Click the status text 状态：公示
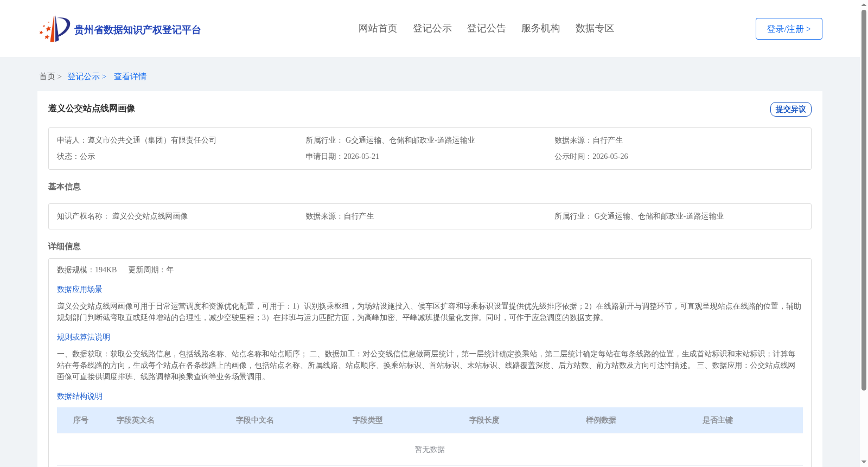The width and height of the screenshot is (868, 467). (76, 156)
